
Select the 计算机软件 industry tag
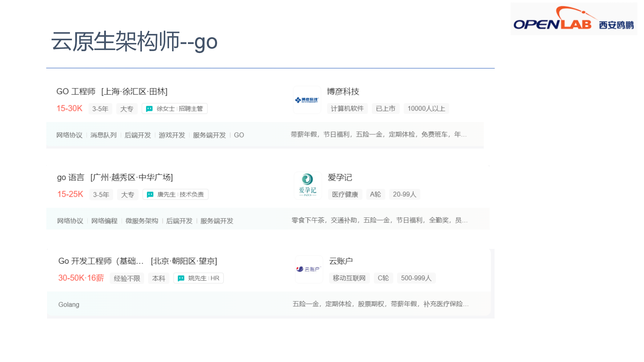347,109
